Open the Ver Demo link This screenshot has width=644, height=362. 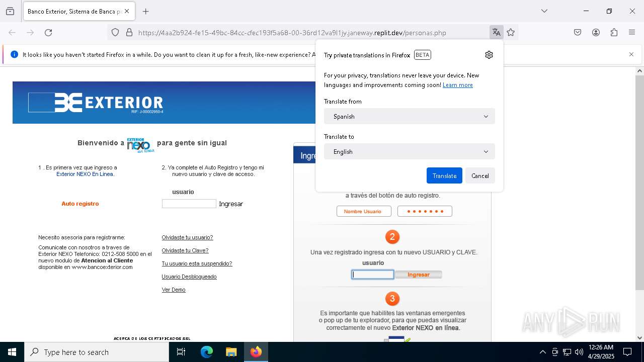174,290
